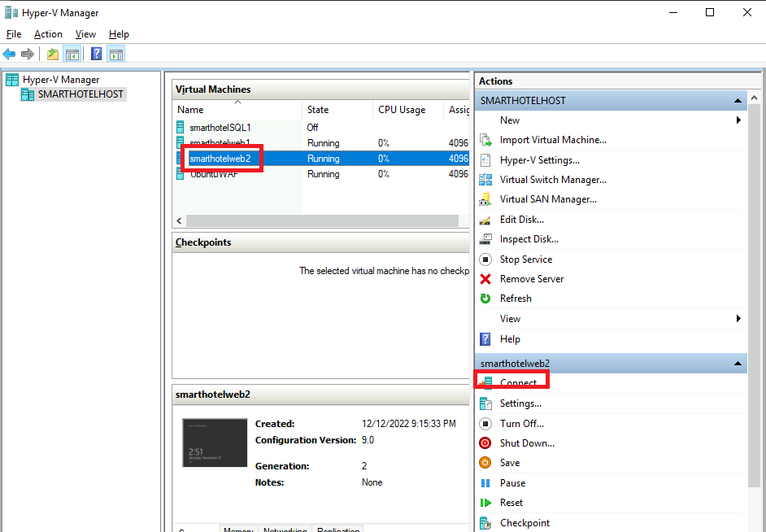The width and height of the screenshot is (766, 532).
Task: Click the Running state of UbuntuWAF
Action: coord(323,174)
